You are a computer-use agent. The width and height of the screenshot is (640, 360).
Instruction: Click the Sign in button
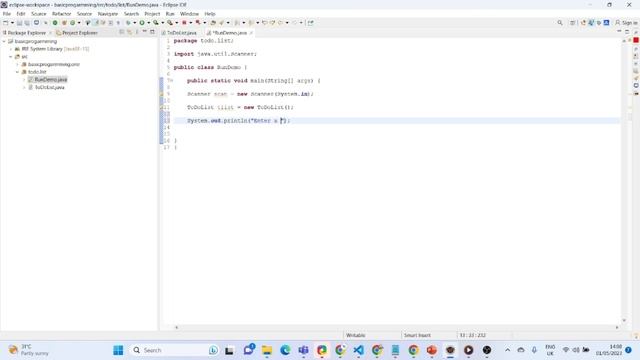pos(627,23)
